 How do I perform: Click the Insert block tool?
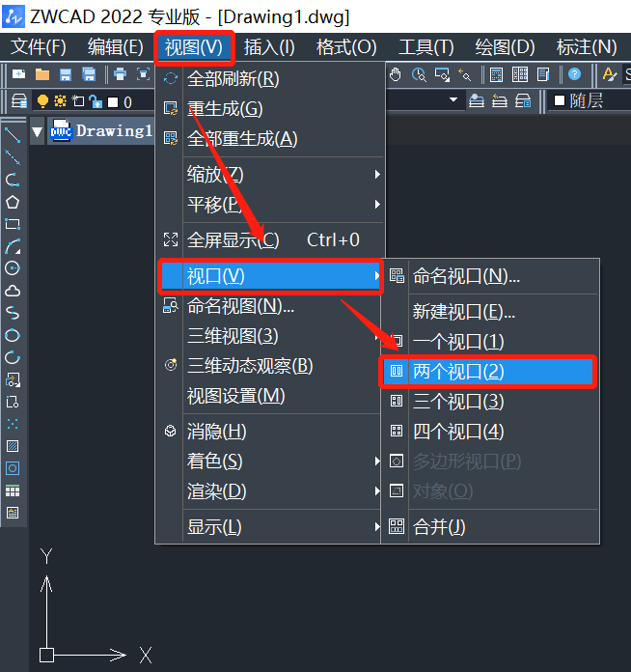13,379
